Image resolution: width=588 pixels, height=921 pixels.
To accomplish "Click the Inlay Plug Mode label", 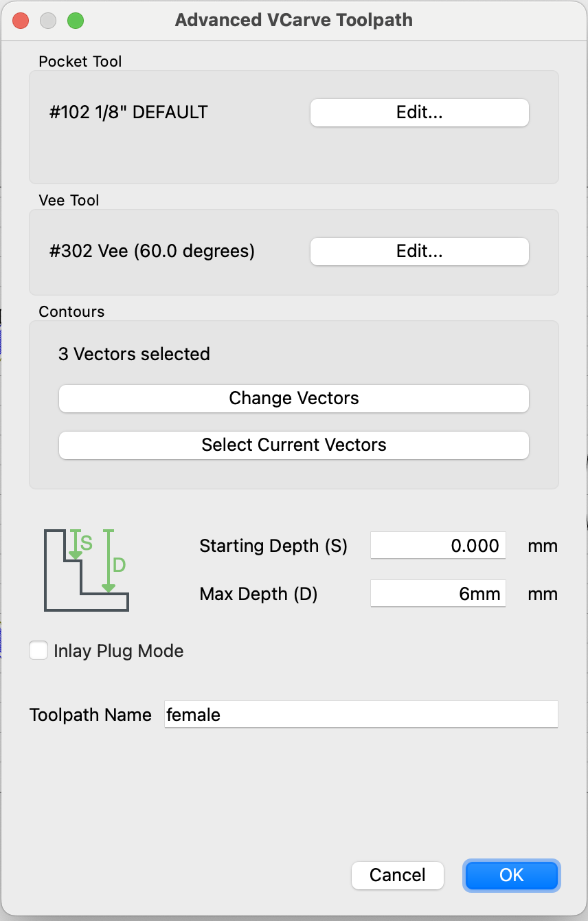I will pos(118,651).
